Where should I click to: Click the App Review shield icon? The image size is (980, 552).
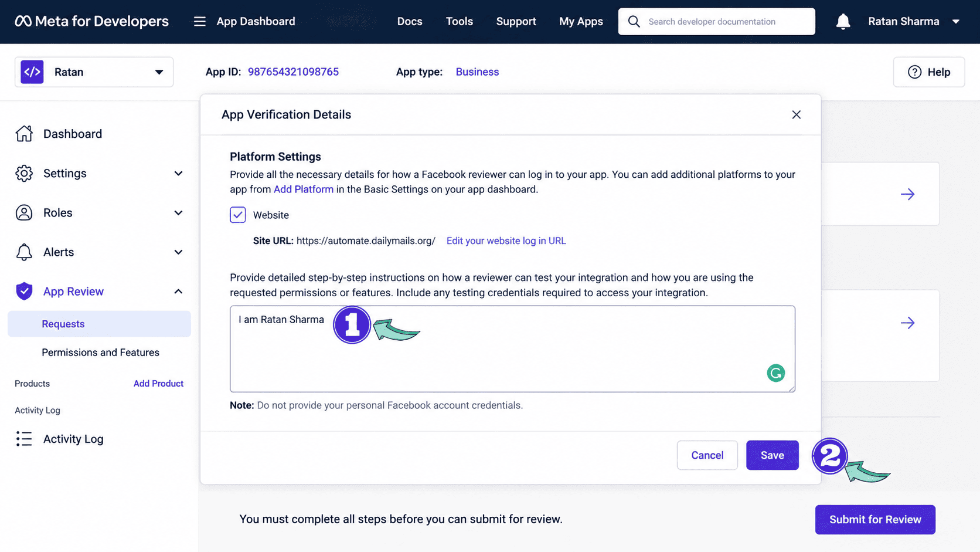(24, 291)
